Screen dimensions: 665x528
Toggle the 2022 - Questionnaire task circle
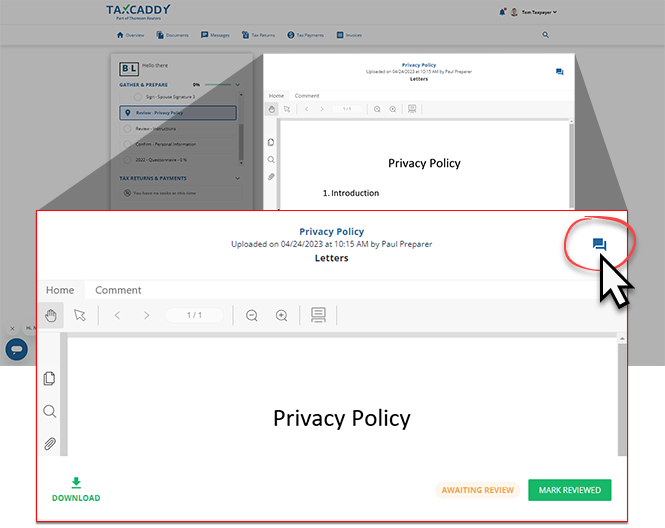point(127,160)
